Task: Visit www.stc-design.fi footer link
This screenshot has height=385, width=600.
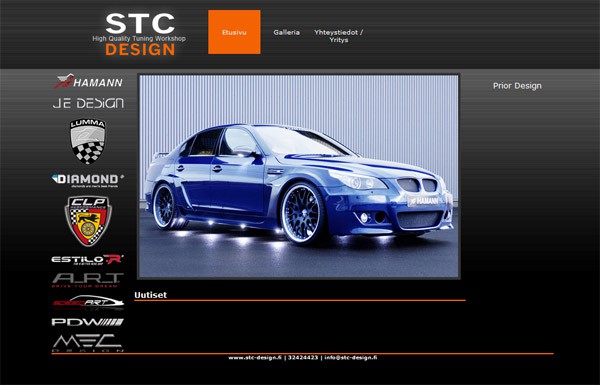Action: [255, 358]
